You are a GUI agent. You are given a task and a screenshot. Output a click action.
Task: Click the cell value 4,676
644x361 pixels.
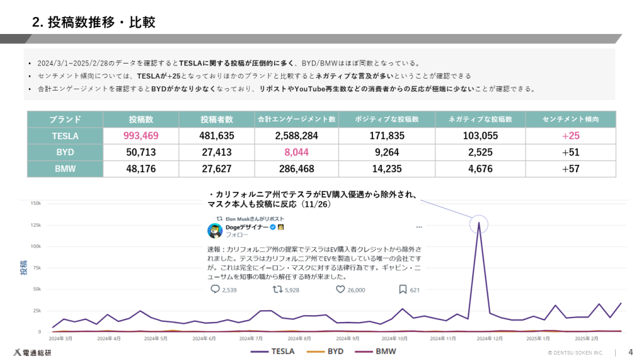click(480, 169)
